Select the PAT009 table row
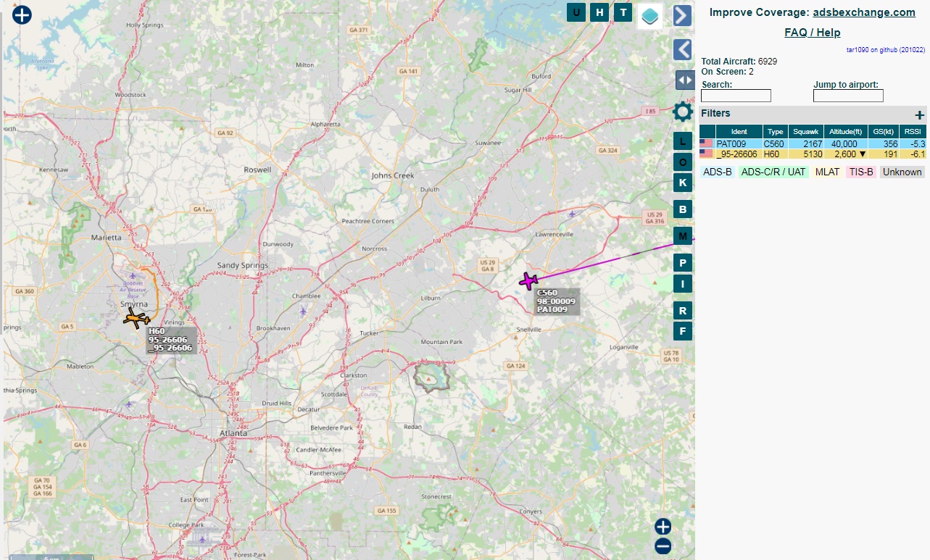This screenshot has height=560, width=930. pos(813,143)
